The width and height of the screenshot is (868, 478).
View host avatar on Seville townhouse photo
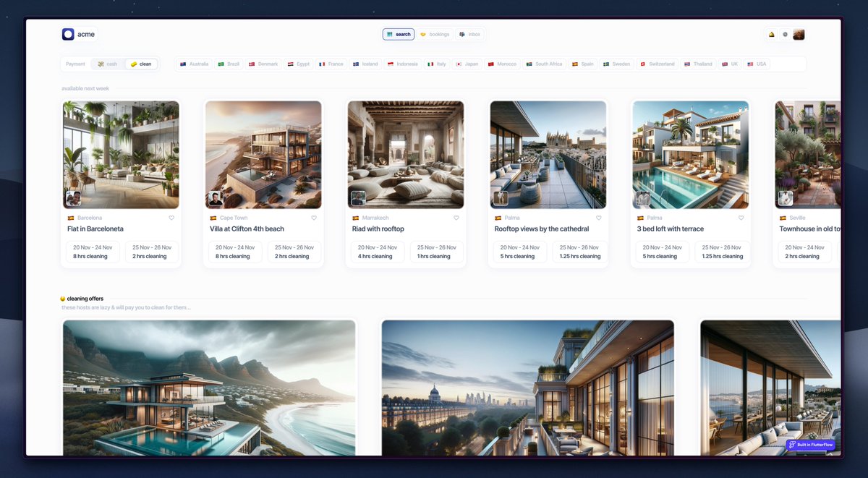786,198
